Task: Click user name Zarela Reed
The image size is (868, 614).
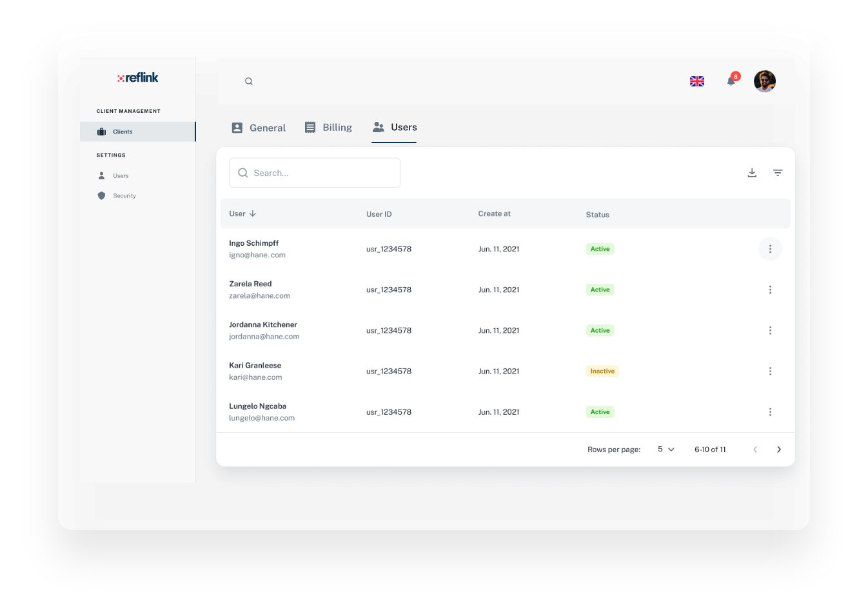Action: [250, 284]
